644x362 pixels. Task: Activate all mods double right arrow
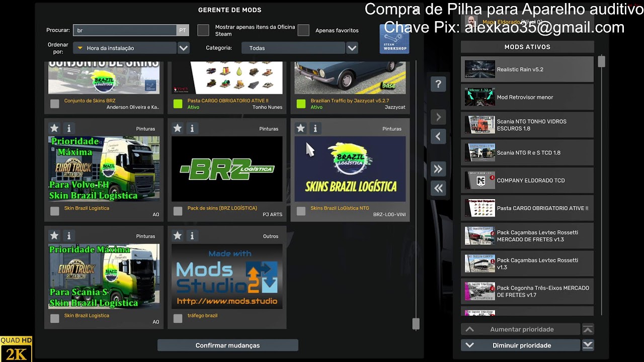coord(438,169)
